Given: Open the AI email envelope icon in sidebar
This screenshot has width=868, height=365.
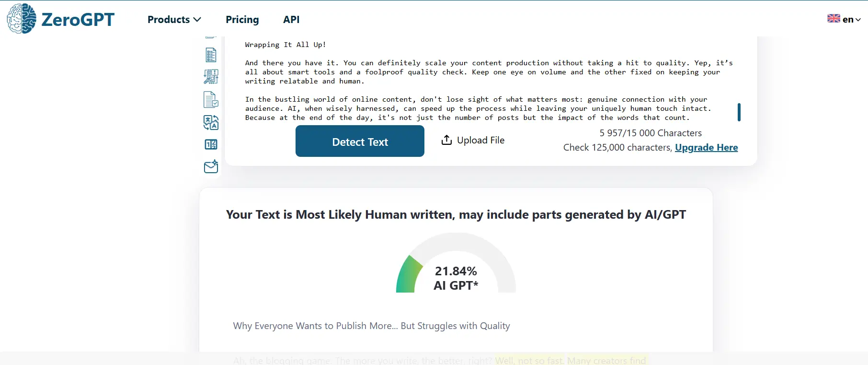Looking at the screenshot, I should [211, 166].
